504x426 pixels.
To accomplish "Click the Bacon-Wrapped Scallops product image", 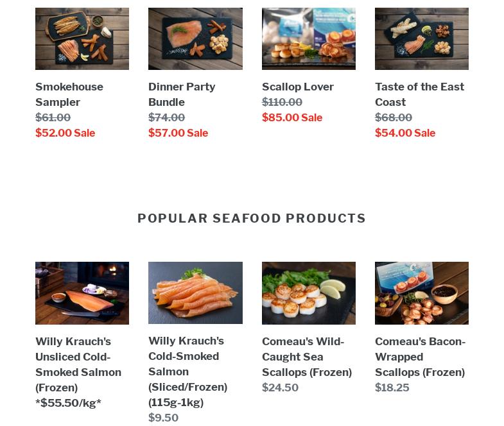I will click(421, 293).
